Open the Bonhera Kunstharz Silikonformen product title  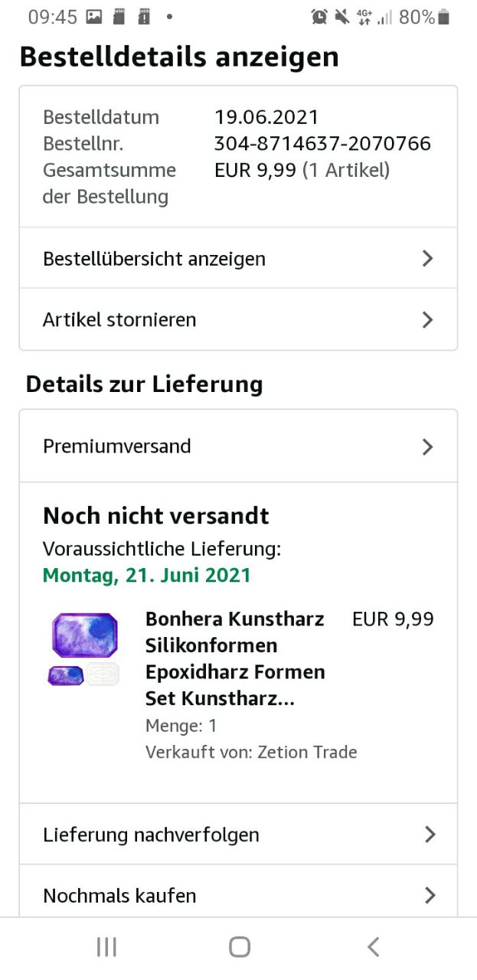(235, 658)
